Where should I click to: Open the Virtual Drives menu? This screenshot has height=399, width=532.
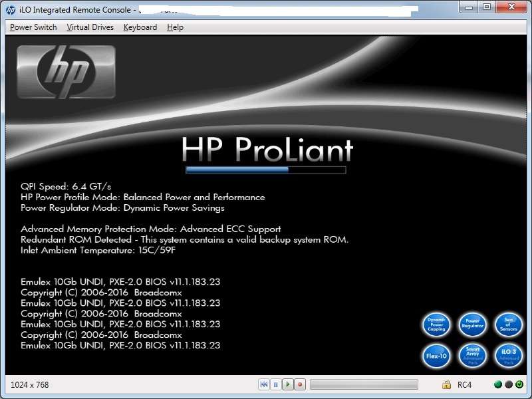pos(90,27)
